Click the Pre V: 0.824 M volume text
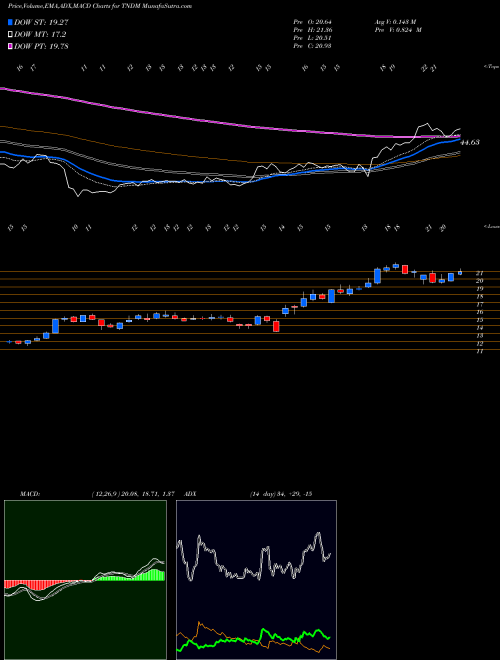 click(x=397, y=30)
